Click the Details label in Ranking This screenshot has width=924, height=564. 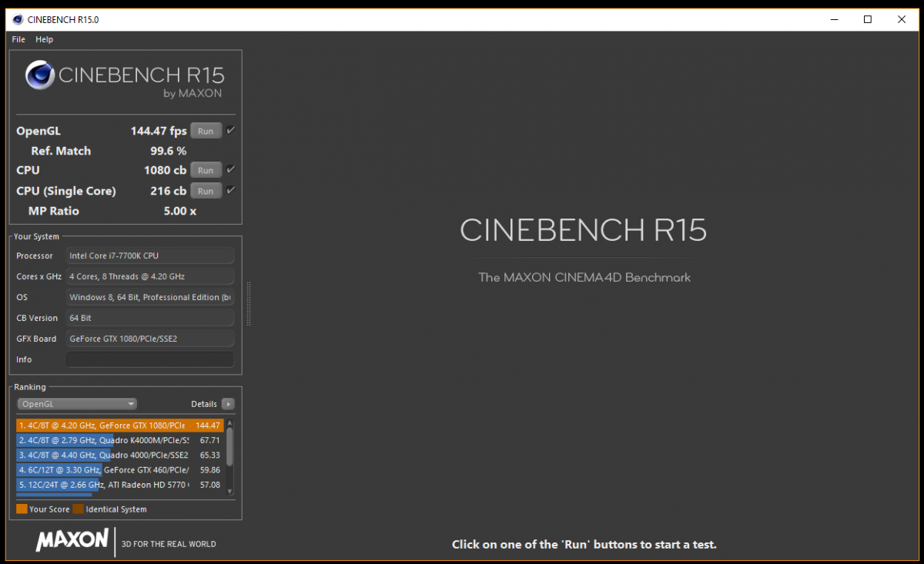(x=204, y=404)
